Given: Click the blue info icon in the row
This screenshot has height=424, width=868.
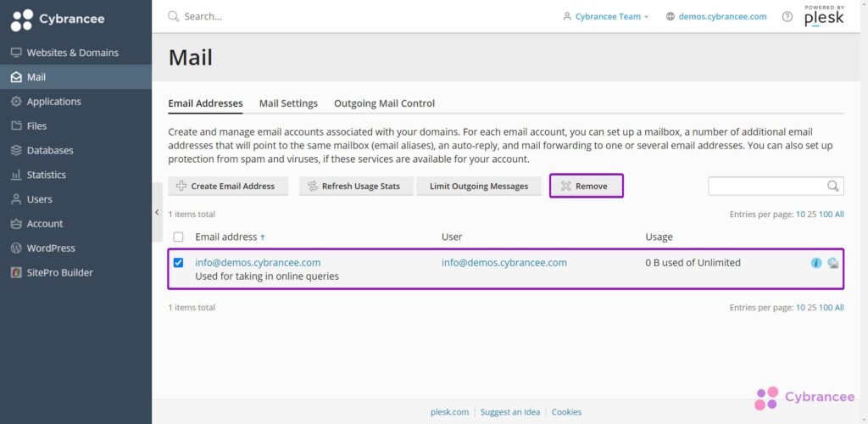Looking at the screenshot, I should 816,263.
